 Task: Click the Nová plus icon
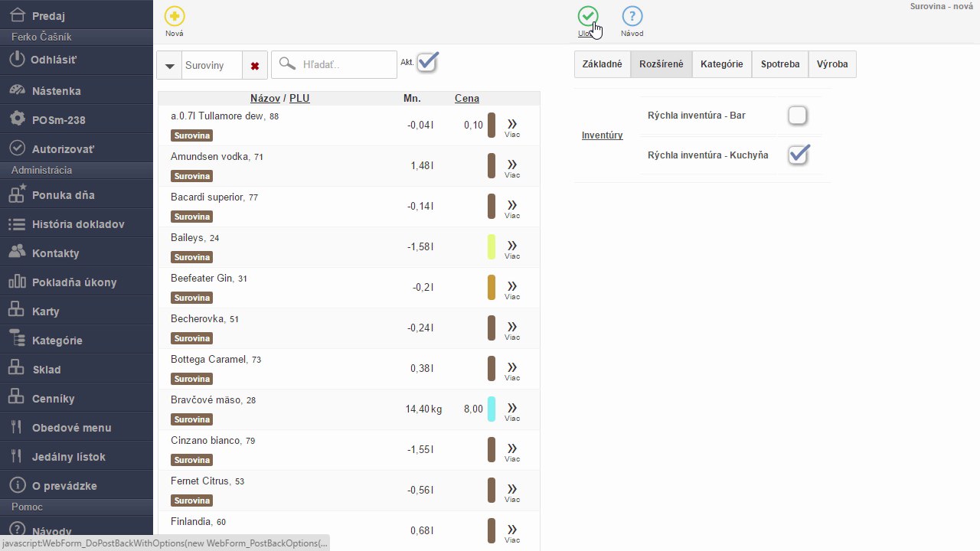click(175, 17)
